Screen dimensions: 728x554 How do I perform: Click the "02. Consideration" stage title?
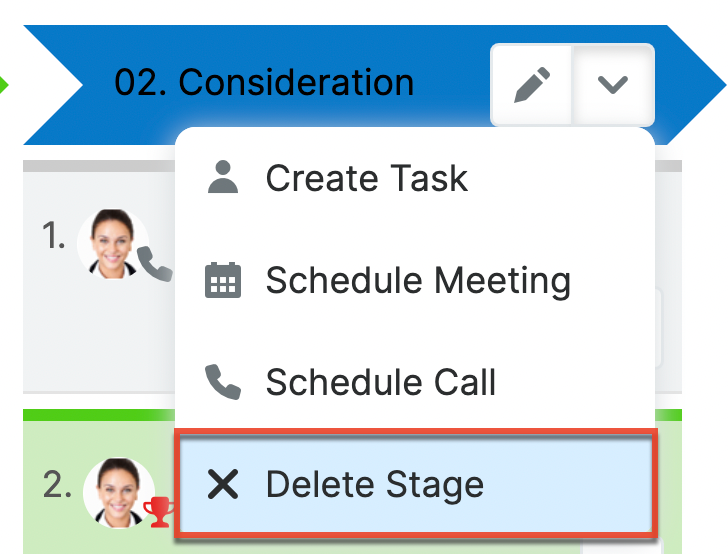tap(264, 82)
